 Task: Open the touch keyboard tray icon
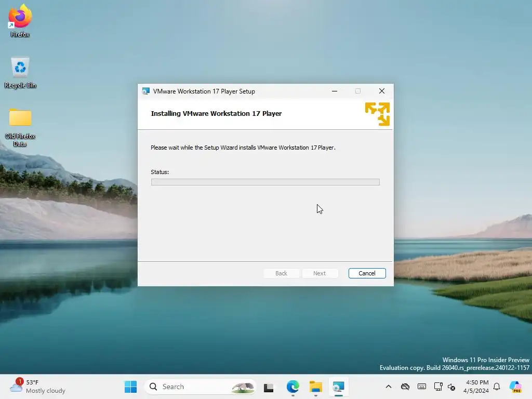(422, 387)
